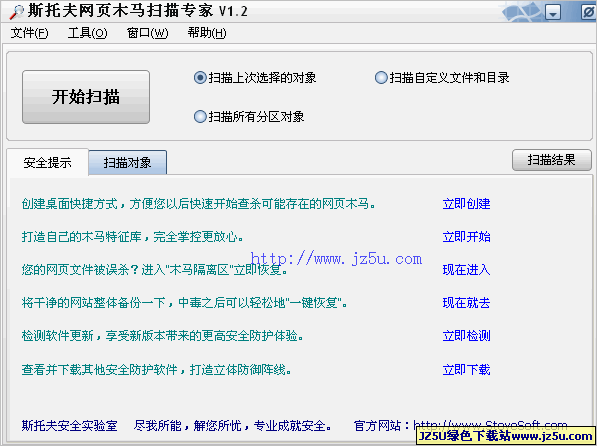This screenshot has height=446, width=597.
Task: Open the 窗口(W) menu
Action: coord(147,33)
